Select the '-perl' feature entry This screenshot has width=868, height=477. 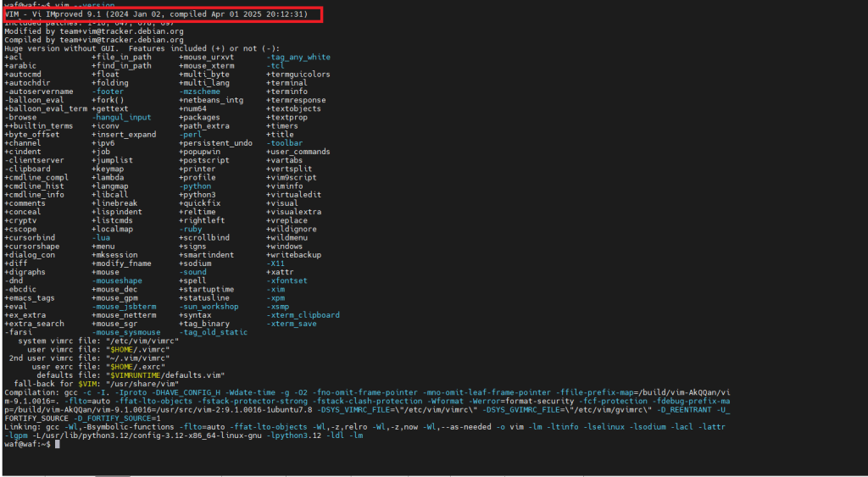tap(191, 135)
